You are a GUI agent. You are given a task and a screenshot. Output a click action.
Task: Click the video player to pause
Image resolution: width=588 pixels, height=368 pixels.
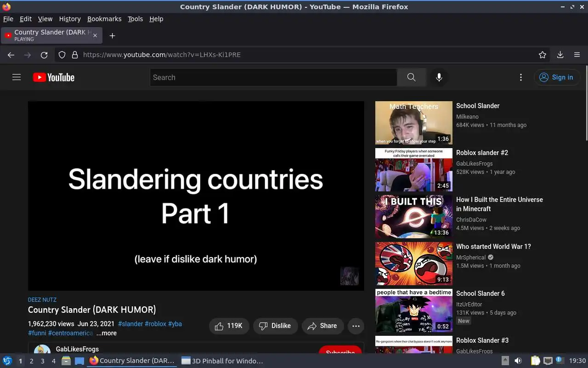(196, 195)
